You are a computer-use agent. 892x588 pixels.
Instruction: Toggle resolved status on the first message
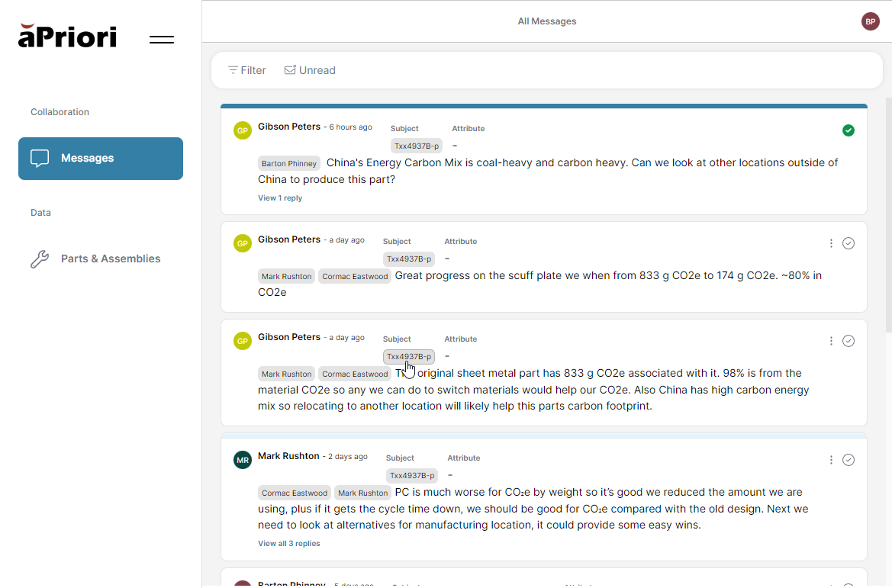(849, 130)
